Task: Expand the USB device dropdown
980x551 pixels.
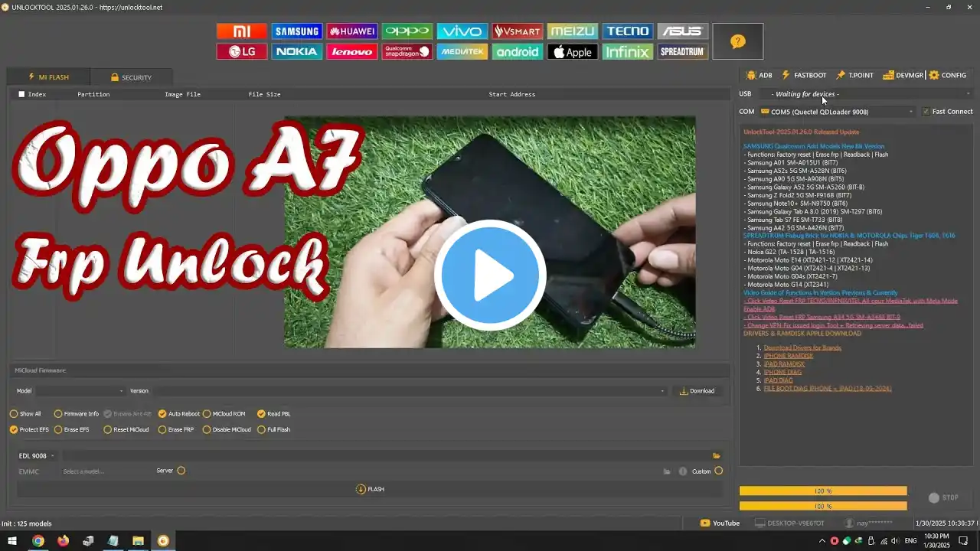Action: pos(866,94)
